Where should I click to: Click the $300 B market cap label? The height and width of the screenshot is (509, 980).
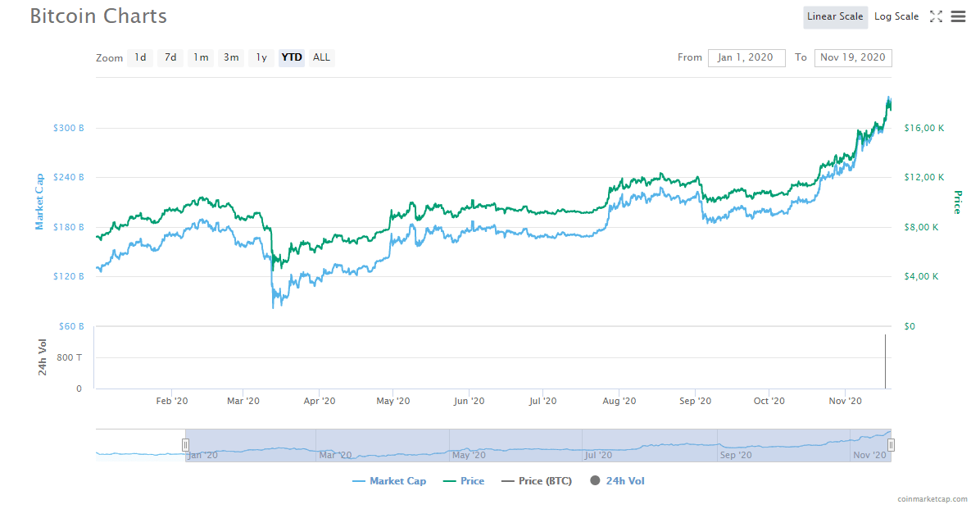69,128
